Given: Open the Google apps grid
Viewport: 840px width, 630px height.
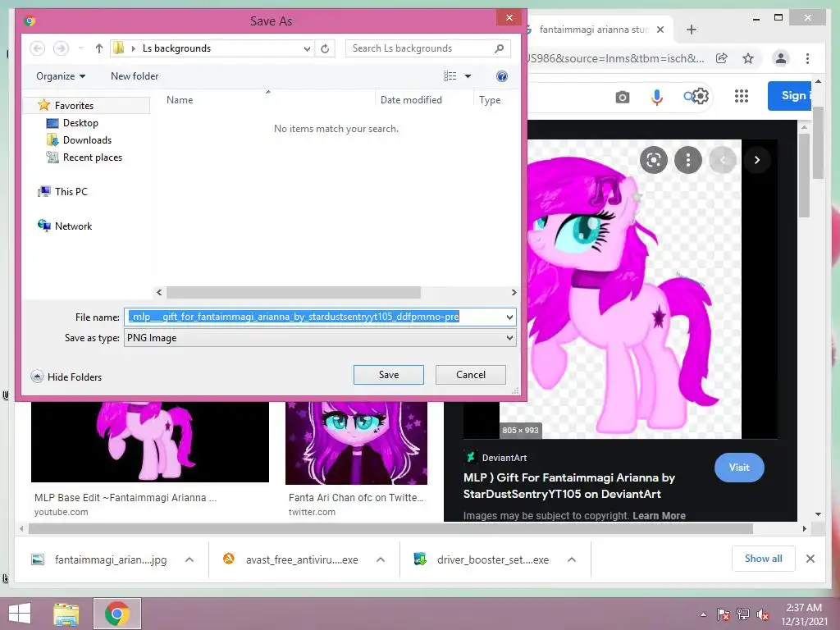Looking at the screenshot, I should [742, 96].
